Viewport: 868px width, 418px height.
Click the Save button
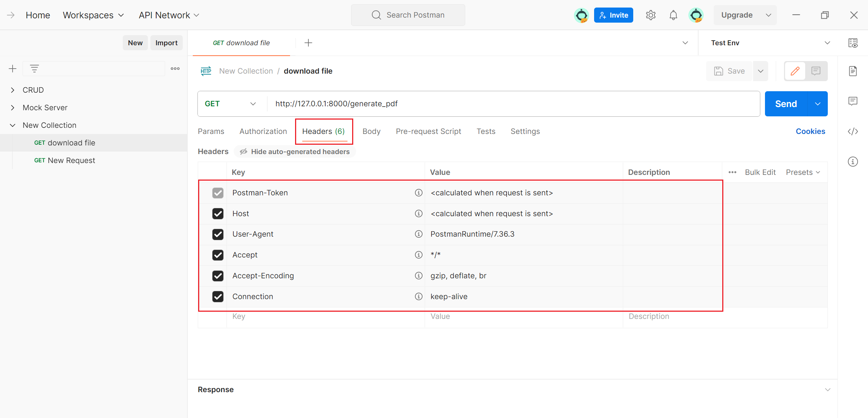click(729, 71)
